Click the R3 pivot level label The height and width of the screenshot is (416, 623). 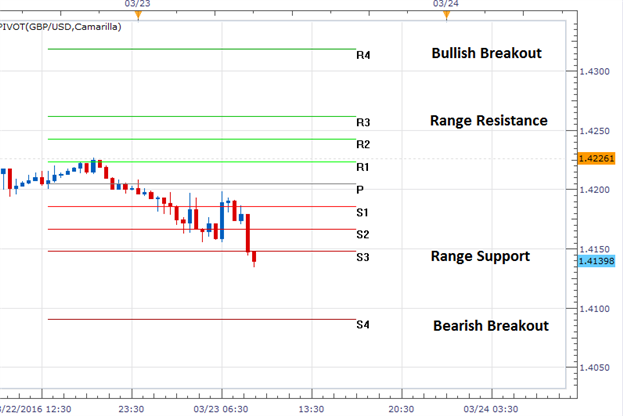point(363,122)
